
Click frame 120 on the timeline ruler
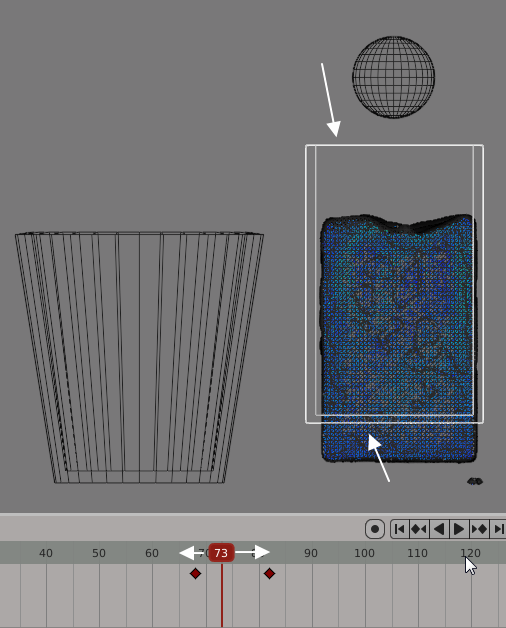click(470, 553)
